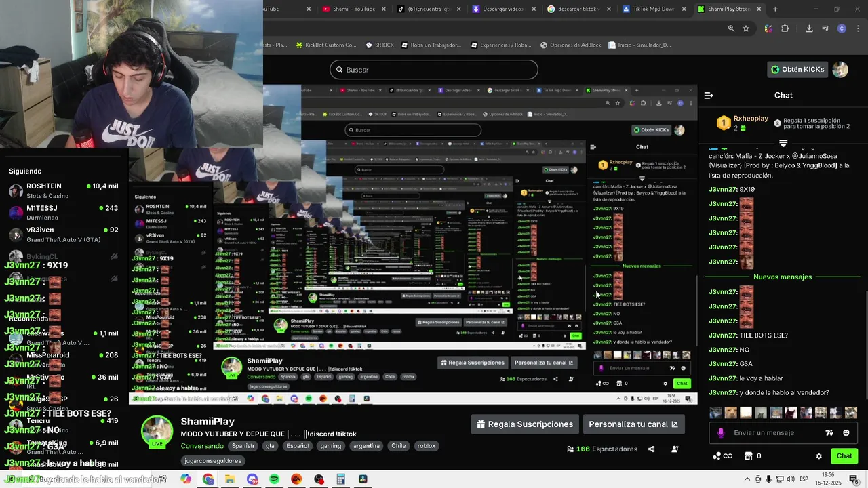Show hidden system tray icons
This screenshot has height=488, width=868.
click(x=747, y=480)
